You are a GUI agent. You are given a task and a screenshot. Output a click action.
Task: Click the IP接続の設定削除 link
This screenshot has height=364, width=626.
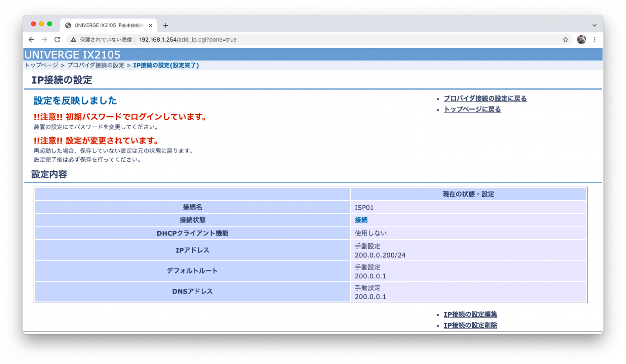470,325
